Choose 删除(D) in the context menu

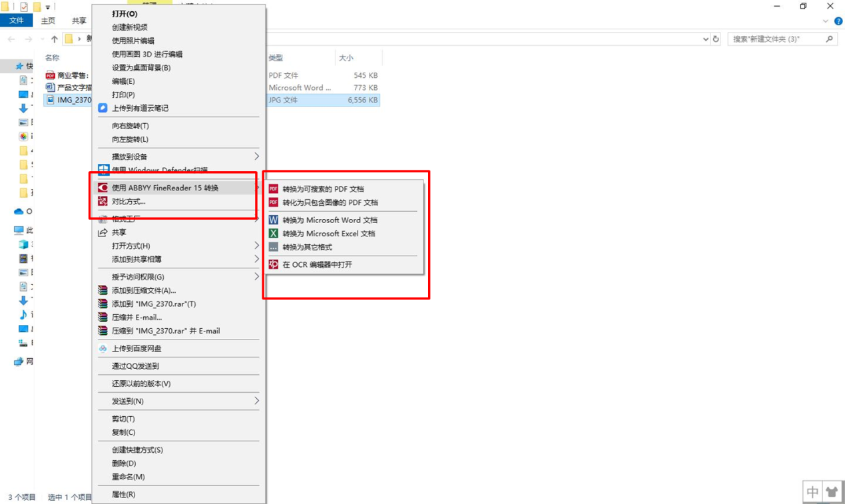pos(124,463)
